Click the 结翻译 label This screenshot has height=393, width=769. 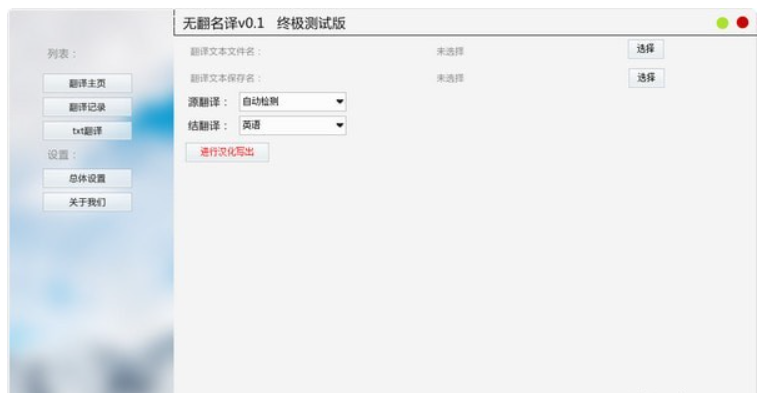[208, 126]
